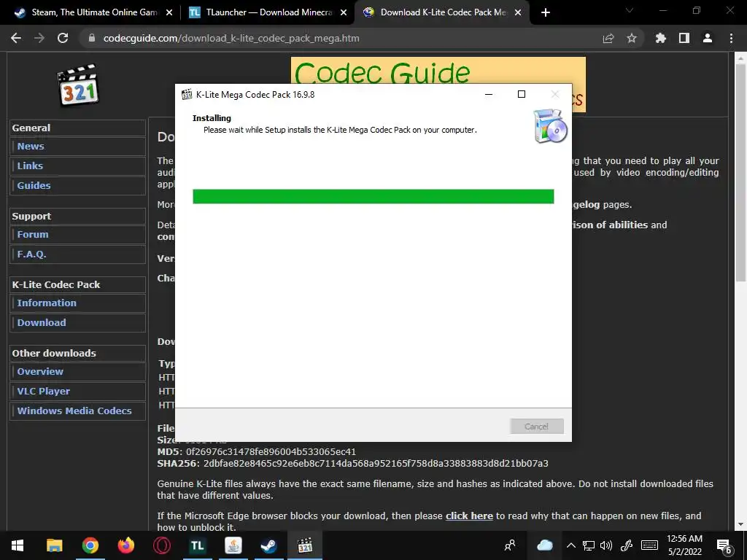Image resolution: width=747 pixels, height=560 pixels.
Task: Click the 321 clapperboard site logo
Action: pyautogui.click(x=77, y=85)
